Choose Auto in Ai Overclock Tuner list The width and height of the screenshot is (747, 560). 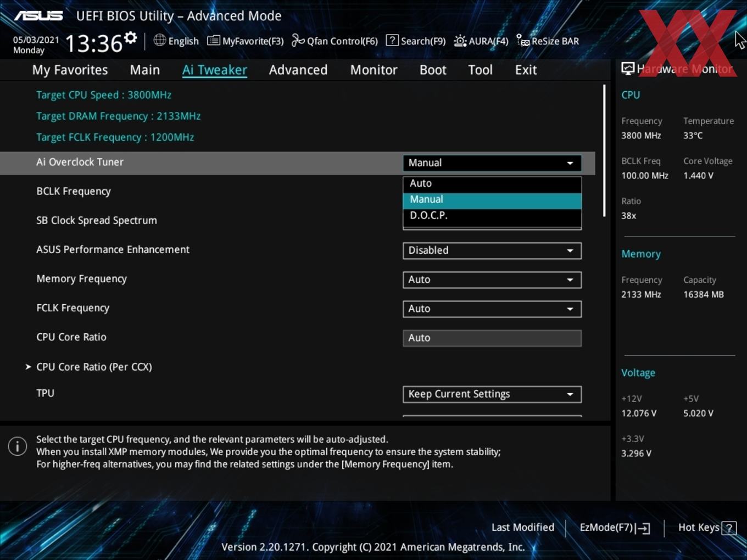[x=492, y=183]
